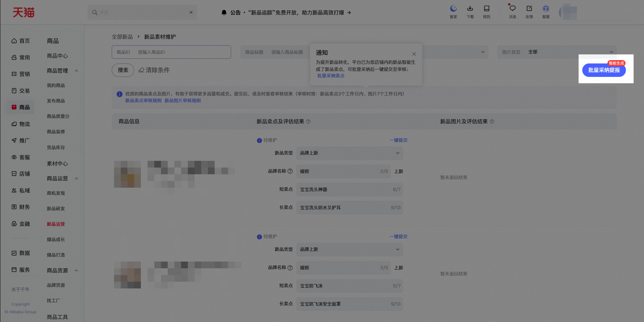Open the user avatar in top right
644x322 pixels.
tap(568, 12)
